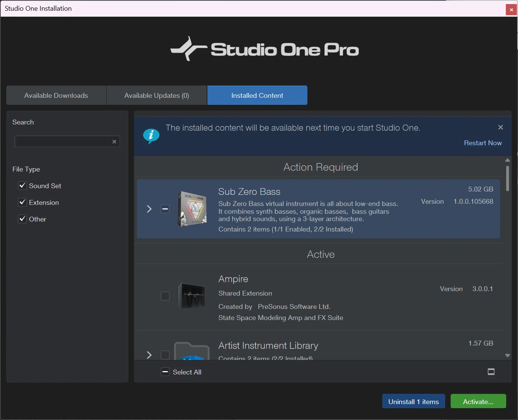The height and width of the screenshot is (420, 518).
Task: Click the 5.02 GB size value
Action: 481,189
